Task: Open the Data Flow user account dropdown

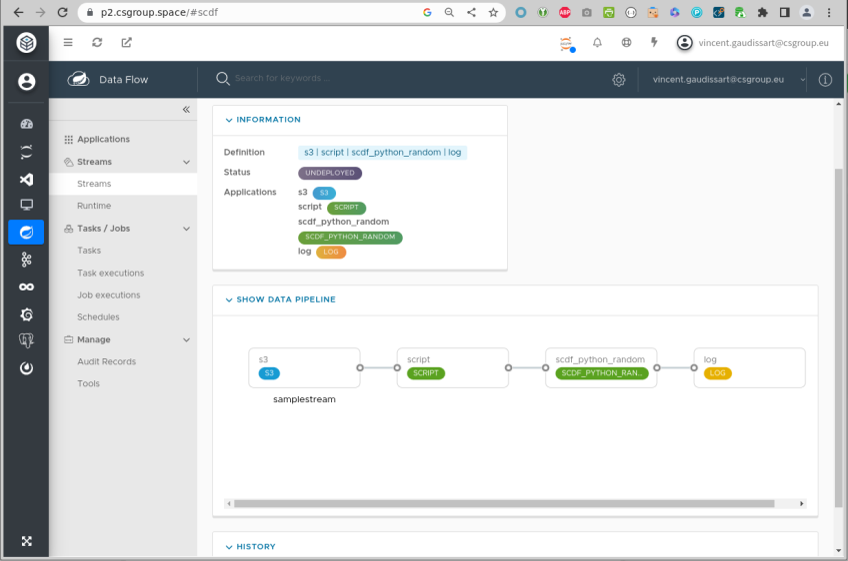Action: point(728,80)
